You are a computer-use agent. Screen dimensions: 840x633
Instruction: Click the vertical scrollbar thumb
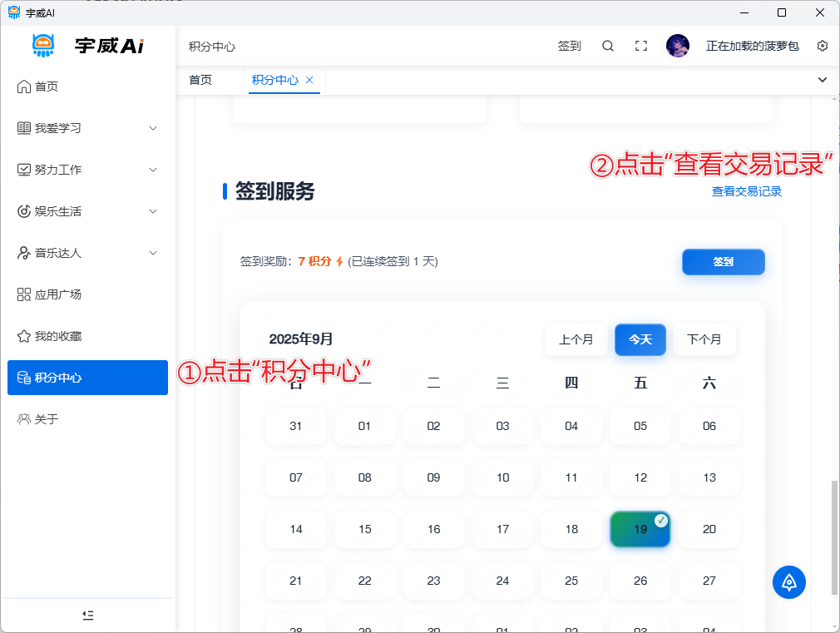pyautogui.click(x=834, y=537)
